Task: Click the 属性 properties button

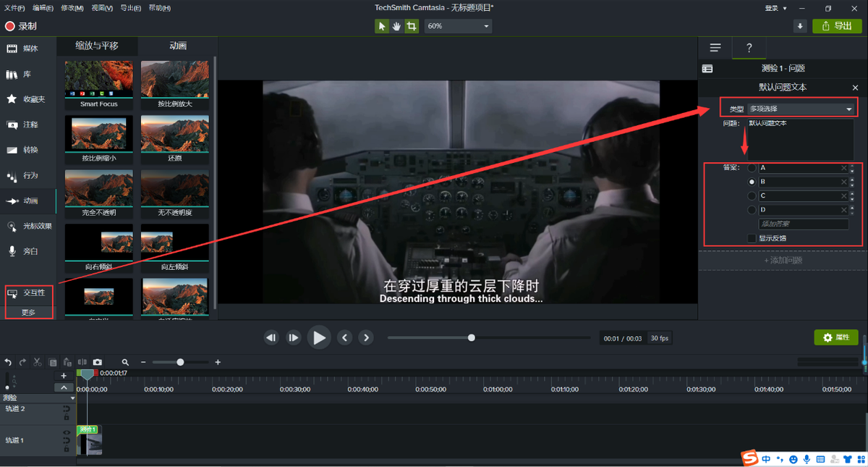Action: (836, 337)
